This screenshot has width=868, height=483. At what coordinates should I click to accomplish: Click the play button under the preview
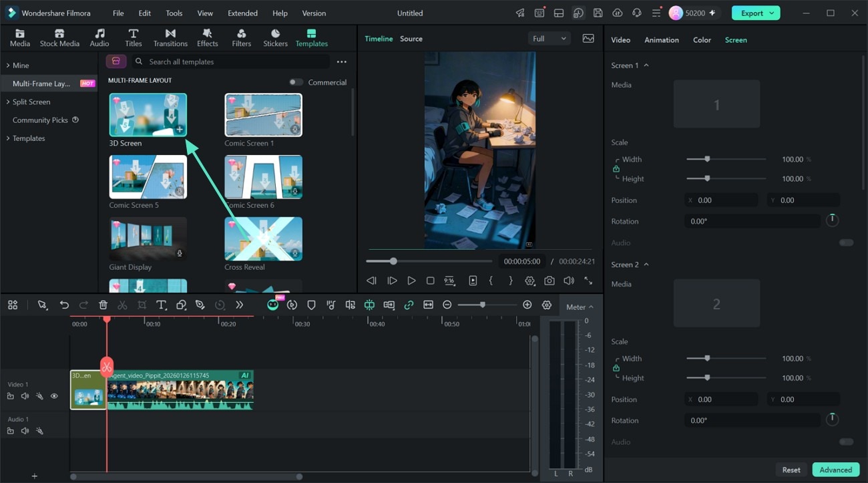point(411,281)
